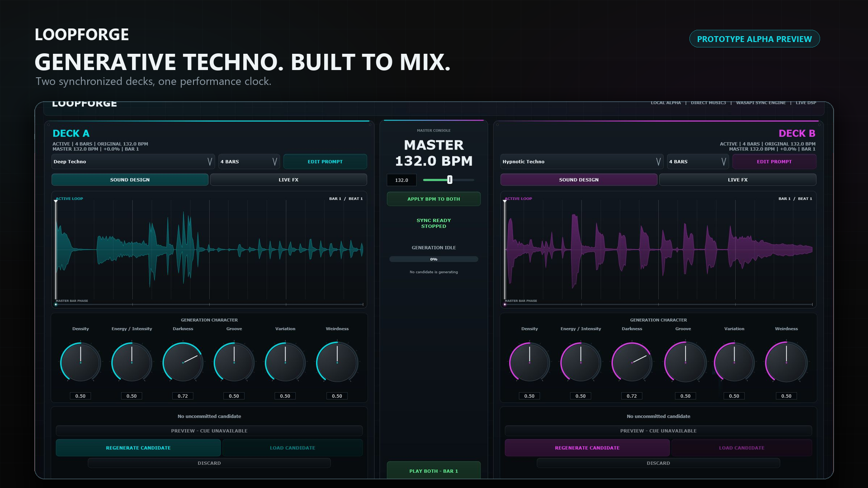This screenshot has width=868, height=488.
Task: Click Deck A Edit Prompt button
Action: (x=325, y=162)
